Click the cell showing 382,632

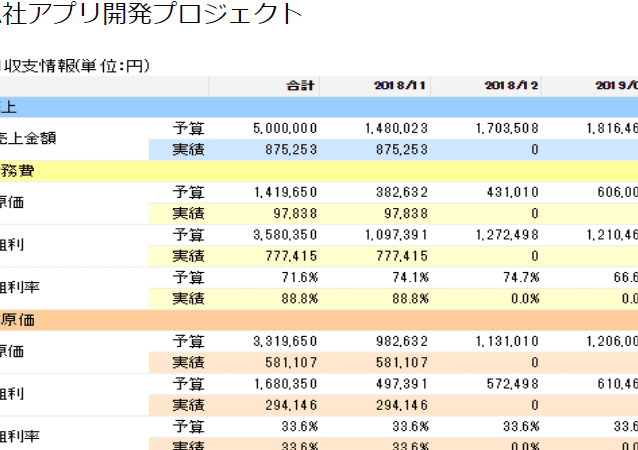tap(402, 192)
